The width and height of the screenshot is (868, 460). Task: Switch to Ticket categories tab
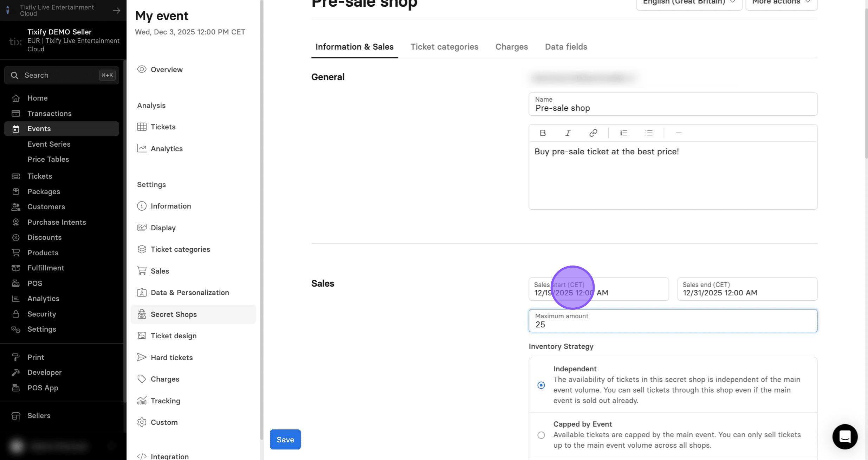(x=444, y=47)
